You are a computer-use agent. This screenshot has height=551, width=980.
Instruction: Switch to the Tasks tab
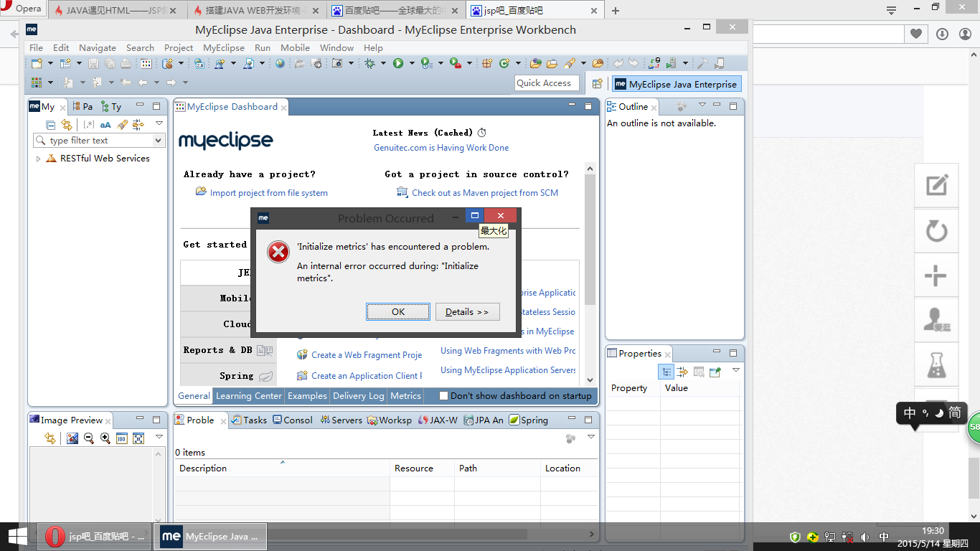point(249,420)
